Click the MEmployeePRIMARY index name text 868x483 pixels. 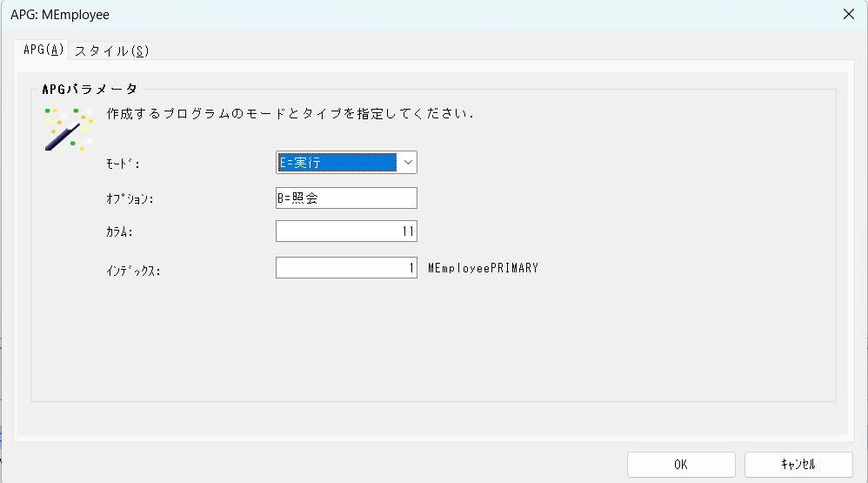(x=483, y=268)
